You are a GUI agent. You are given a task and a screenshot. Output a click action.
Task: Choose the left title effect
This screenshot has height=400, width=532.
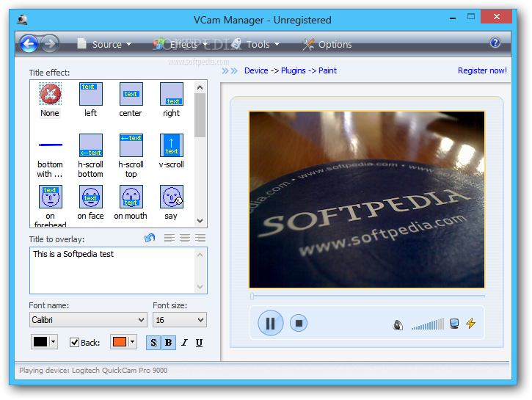[x=90, y=100]
